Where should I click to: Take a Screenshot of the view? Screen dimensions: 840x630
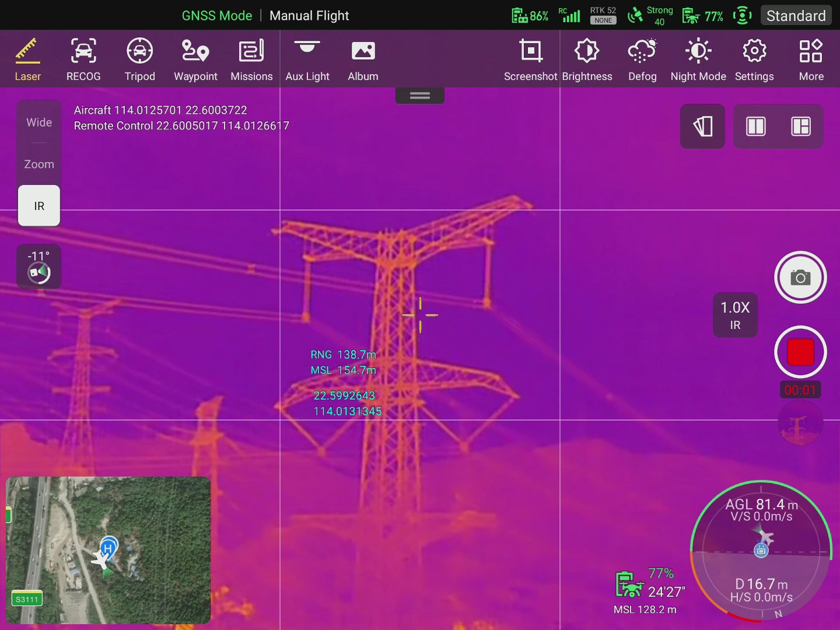click(530, 59)
